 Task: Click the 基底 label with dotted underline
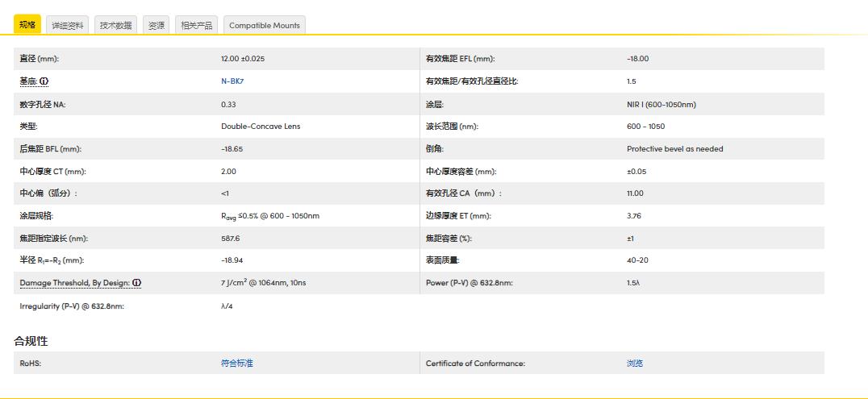[x=28, y=81]
